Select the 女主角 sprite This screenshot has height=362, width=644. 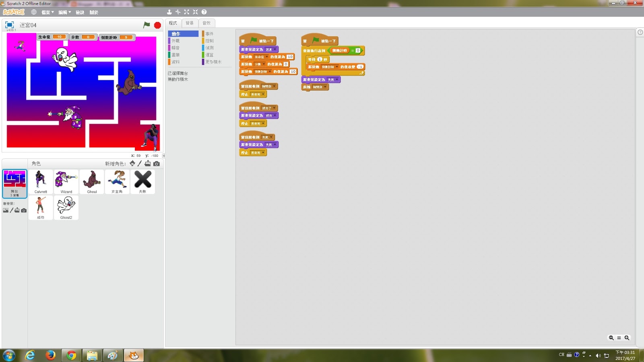(x=117, y=182)
